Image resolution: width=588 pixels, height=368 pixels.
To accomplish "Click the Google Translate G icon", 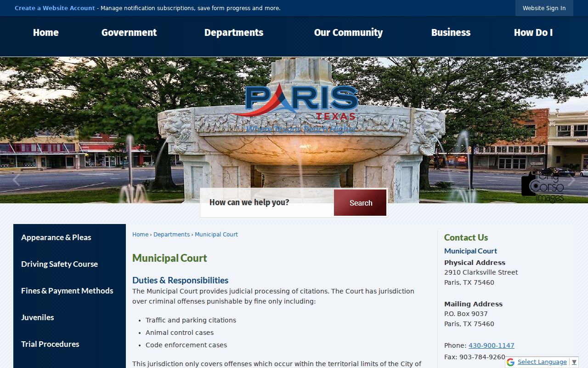I will 510,362.
